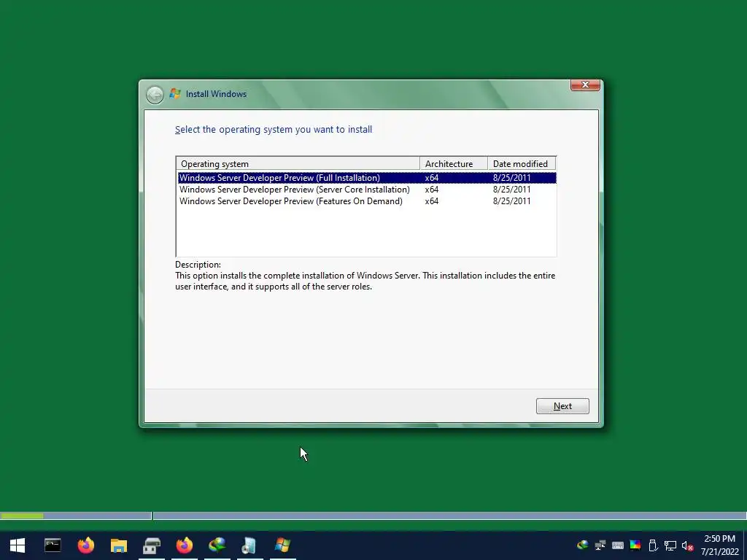747x560 pixels.
Task: Click the network computers tray icon
Action: [x=600, y=545]
